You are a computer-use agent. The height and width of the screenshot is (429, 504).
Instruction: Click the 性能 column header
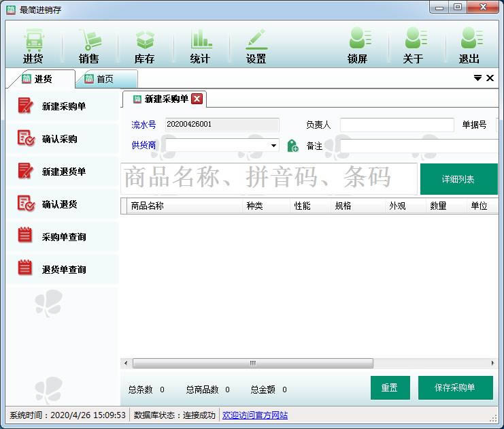[311, 206]
